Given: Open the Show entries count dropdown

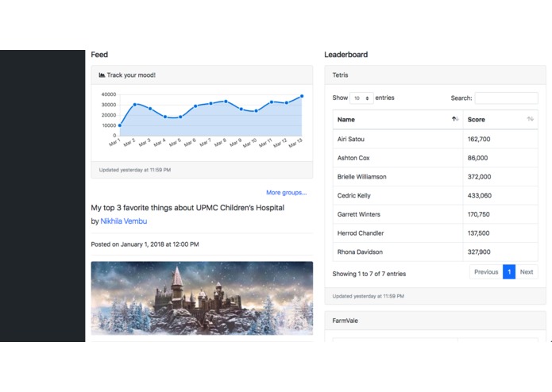Looking at the screenshot, I should tap(361, 98).
